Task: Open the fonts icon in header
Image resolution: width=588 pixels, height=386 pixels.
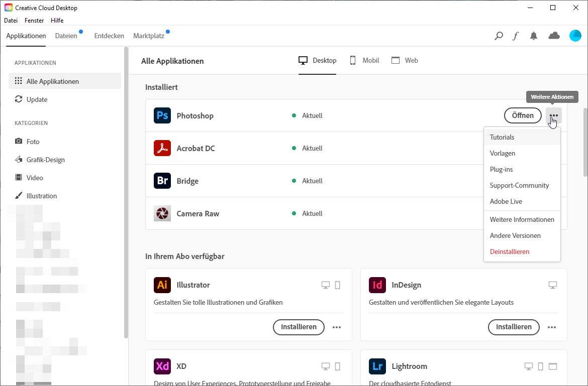Action: [x=516, y=36]
